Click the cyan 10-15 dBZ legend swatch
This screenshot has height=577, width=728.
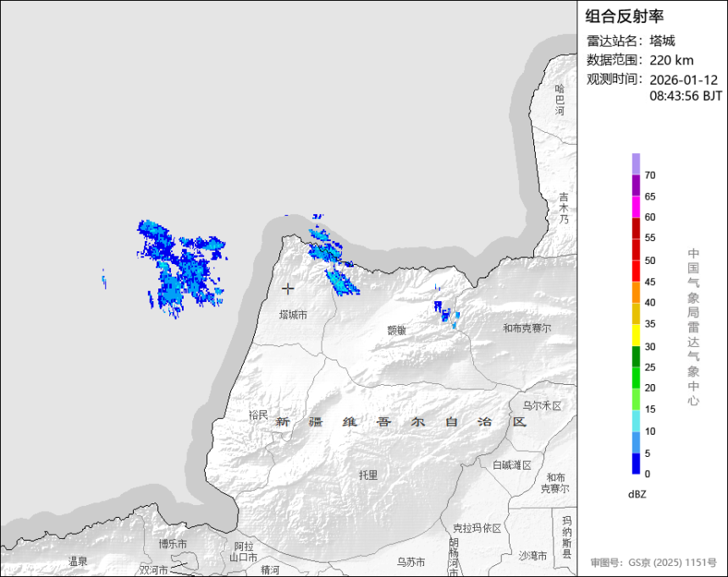tap(636, 420)
